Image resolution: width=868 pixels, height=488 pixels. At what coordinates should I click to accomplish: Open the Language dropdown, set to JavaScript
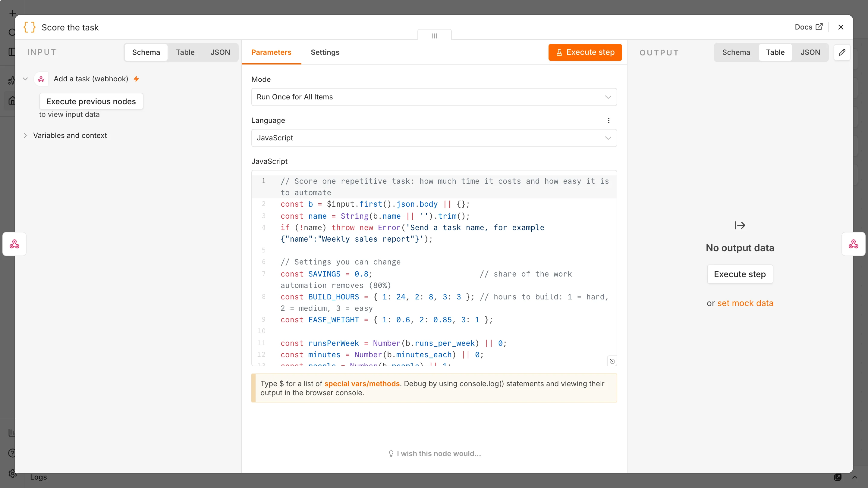click(434, 138)
